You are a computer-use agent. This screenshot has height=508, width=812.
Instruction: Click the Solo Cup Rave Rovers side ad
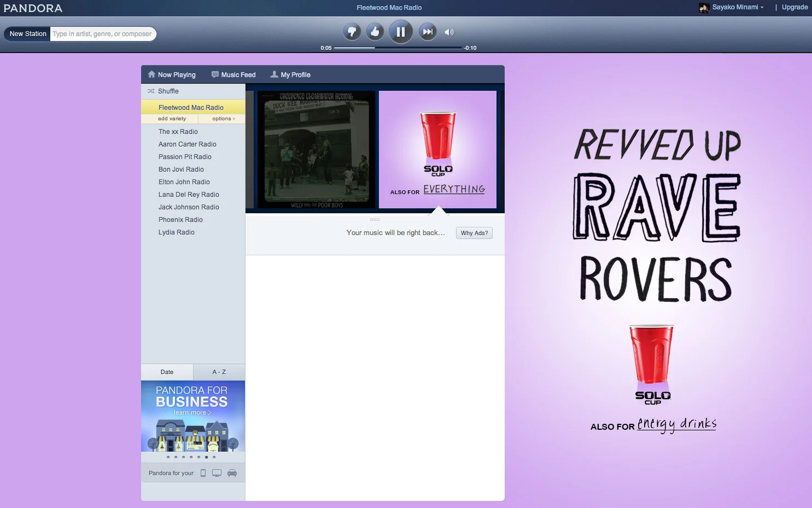pyautogui.click(x=658, y=281)
